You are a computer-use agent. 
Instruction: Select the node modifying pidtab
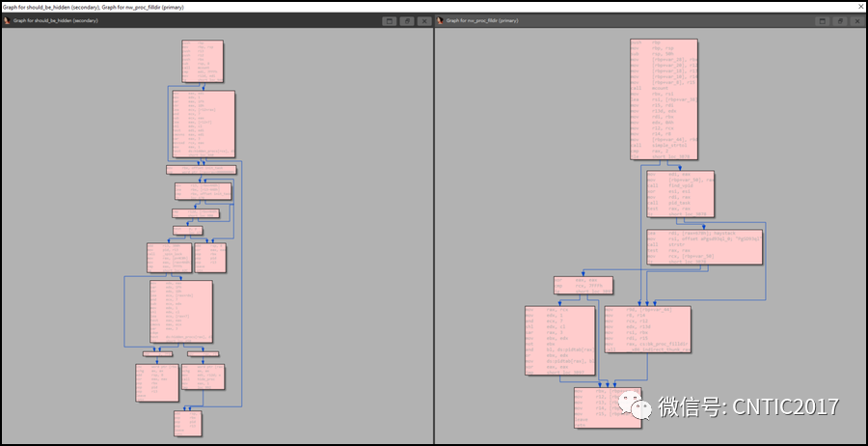click(559, 340)
